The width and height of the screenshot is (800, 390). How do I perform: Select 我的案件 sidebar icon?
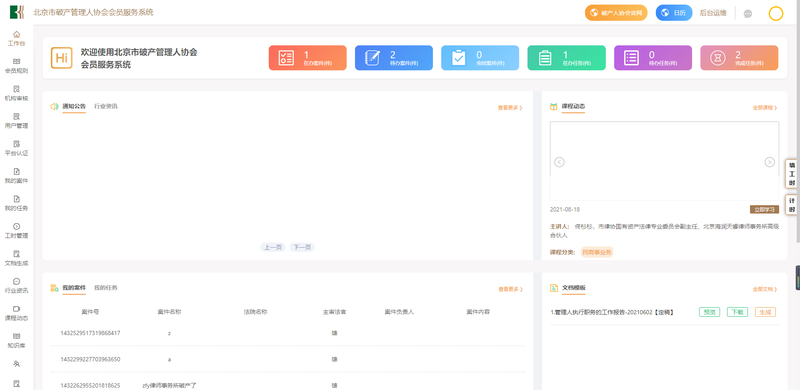pos(16,172)
